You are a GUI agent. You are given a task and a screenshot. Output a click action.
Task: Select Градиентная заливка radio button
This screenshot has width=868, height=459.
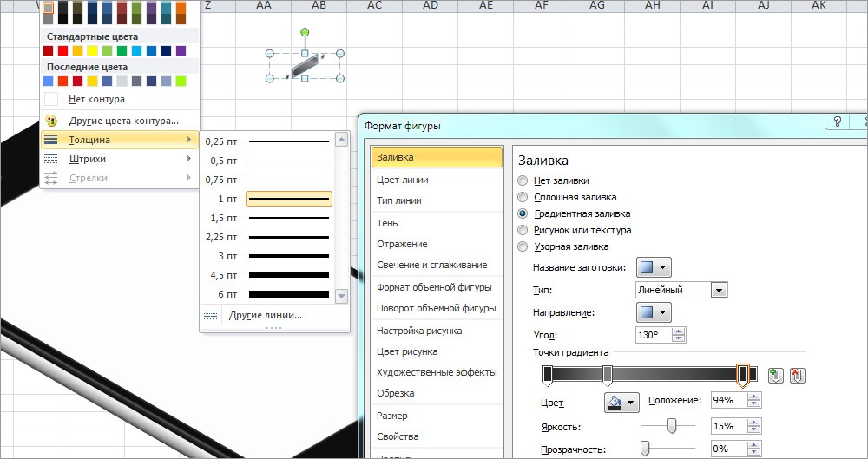[522, 213]
